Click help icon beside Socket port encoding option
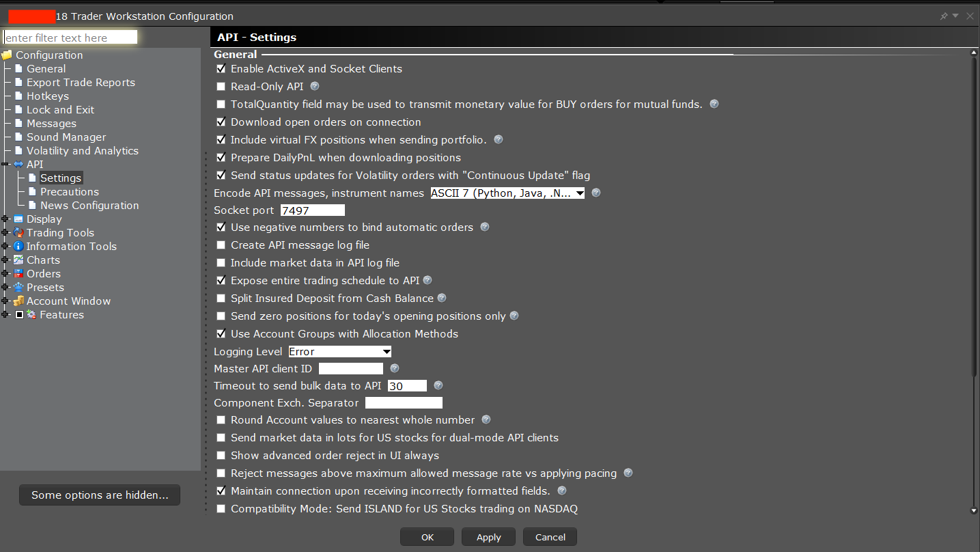980x552 pixels. (595, 193)
